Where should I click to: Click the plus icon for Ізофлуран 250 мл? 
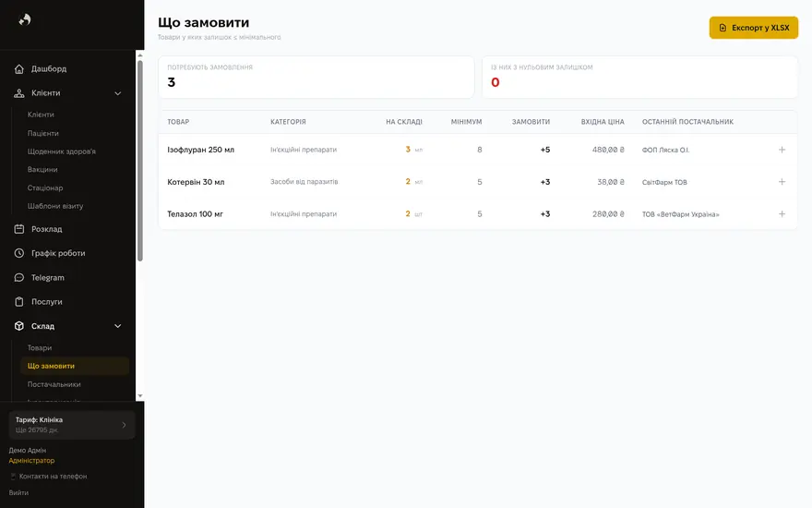pyautogui.click(x=782, y=150)
